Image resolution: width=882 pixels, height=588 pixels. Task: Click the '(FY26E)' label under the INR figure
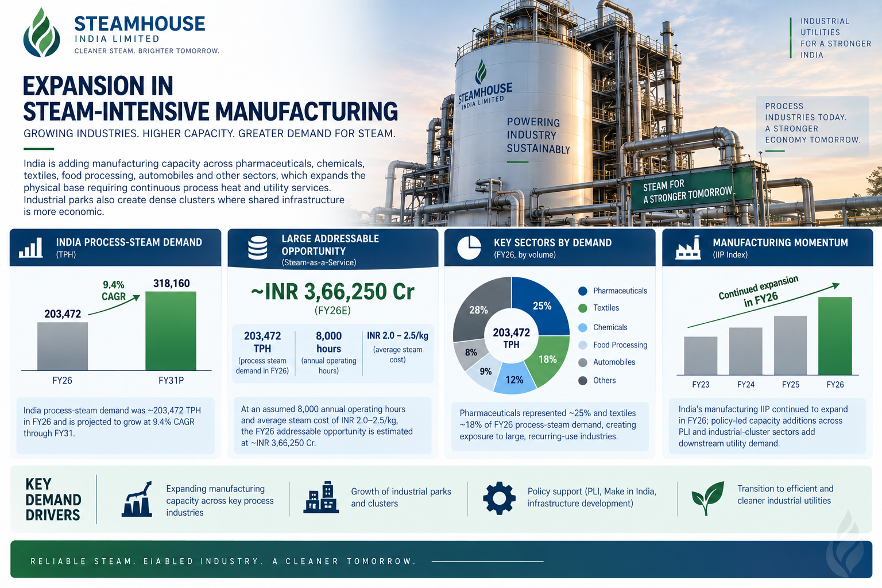332,311
